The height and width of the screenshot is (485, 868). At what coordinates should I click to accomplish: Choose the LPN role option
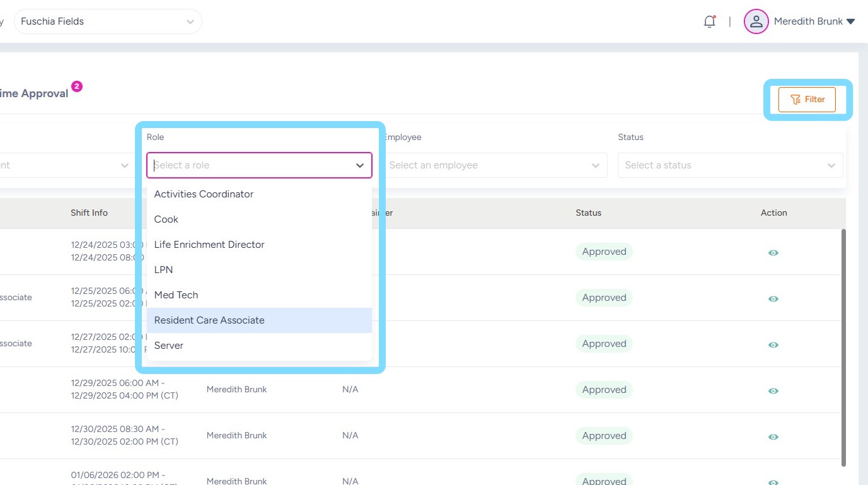point(163,270)
